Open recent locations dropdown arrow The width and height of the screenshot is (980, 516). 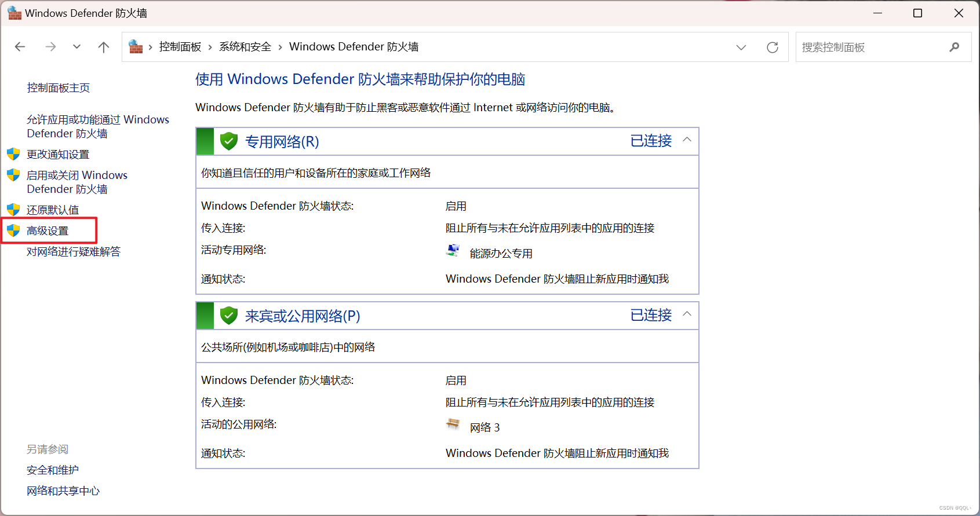76,47
